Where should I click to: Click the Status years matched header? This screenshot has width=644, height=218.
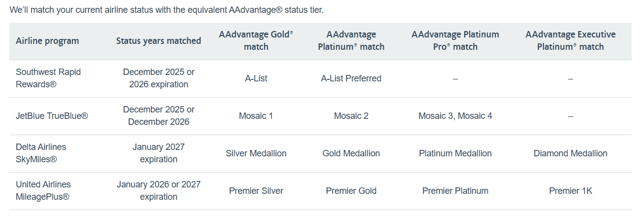click(159, 41)
